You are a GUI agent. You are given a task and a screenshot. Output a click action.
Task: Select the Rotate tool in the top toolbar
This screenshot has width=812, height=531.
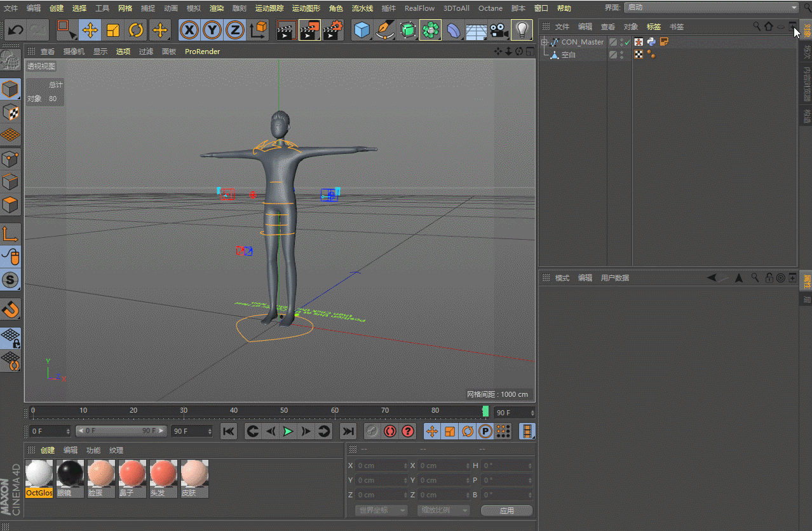(136, 30)
